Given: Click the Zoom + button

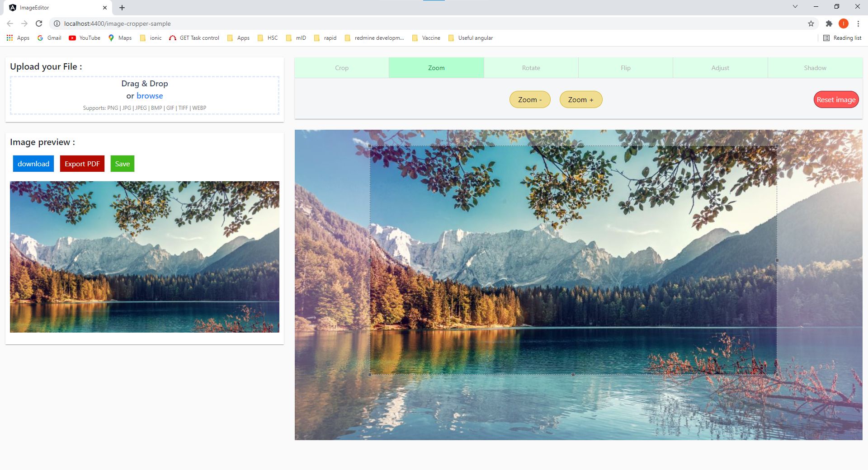Looking at the screenshot, I should (581, 99).
